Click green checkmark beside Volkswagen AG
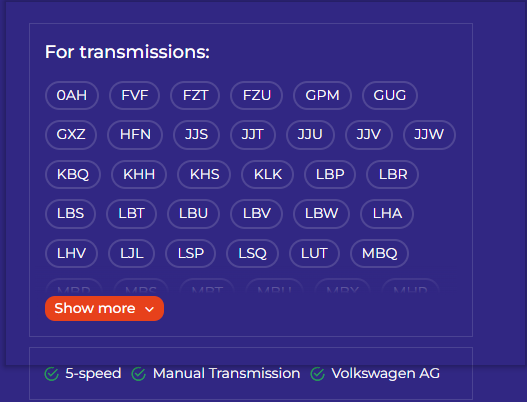The height and width of the screenshot is (402, 527). [317, 374]
